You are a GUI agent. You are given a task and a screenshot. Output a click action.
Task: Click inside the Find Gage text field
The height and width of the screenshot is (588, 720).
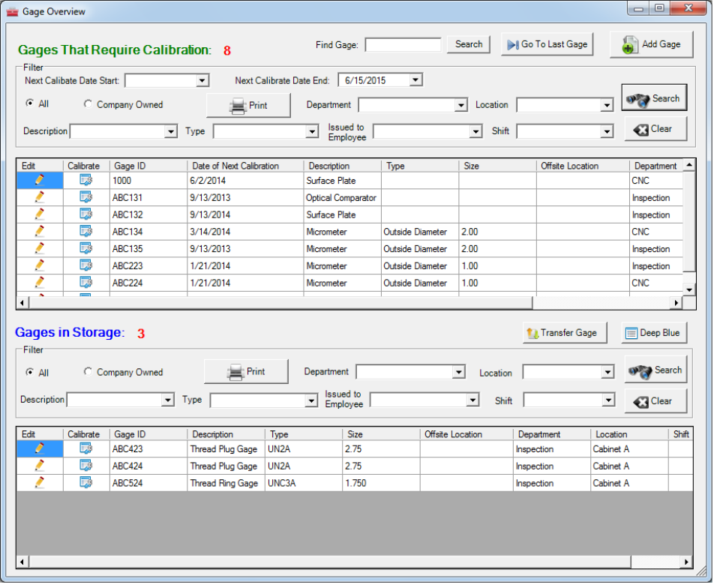pyautogui.click(x=403, y=43)
